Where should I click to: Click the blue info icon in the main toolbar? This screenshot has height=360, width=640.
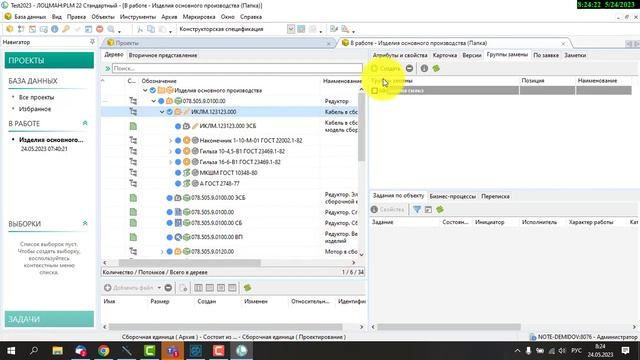[x=55, y=29]
